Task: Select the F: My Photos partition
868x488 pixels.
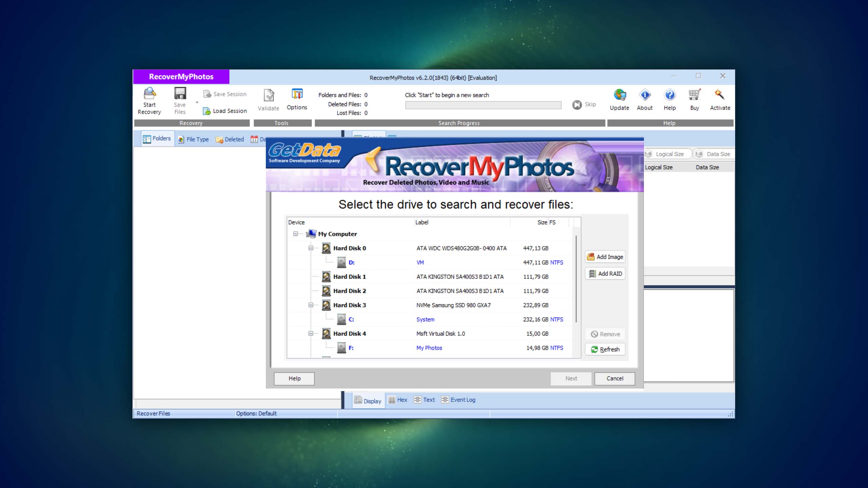Action: click(x=430, y=348)
